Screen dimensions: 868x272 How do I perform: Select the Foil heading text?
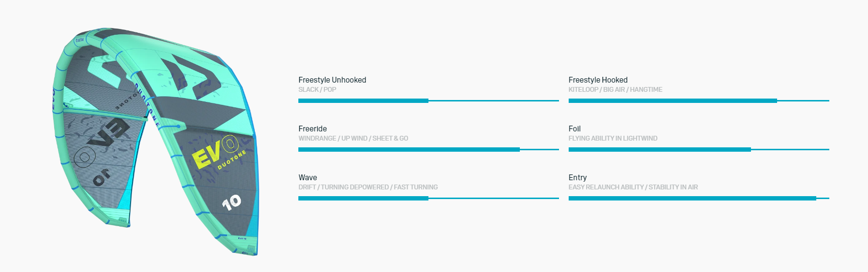click(574, 129)
